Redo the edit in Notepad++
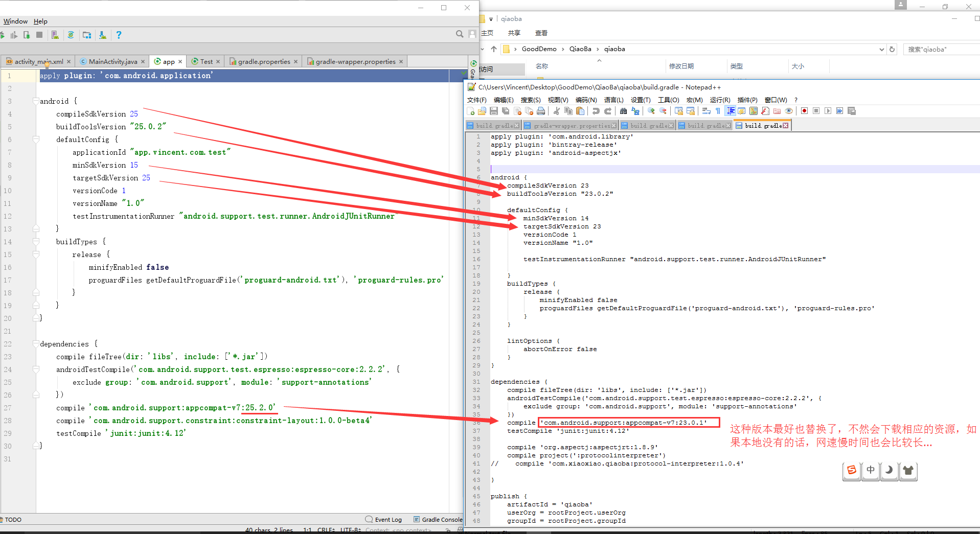Image resolution: width=980 pixels, height=534 pixels. click(x=608, y=111)
